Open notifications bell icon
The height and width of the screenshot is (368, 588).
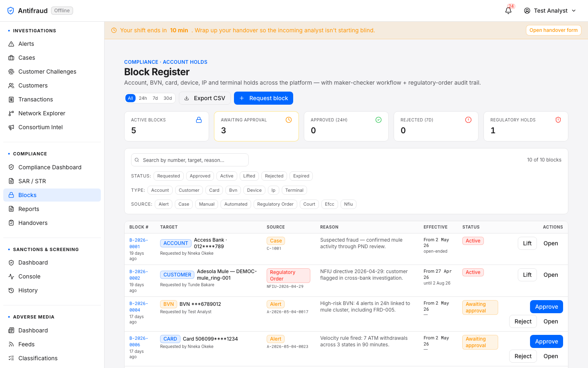click(x=508, y=11)
